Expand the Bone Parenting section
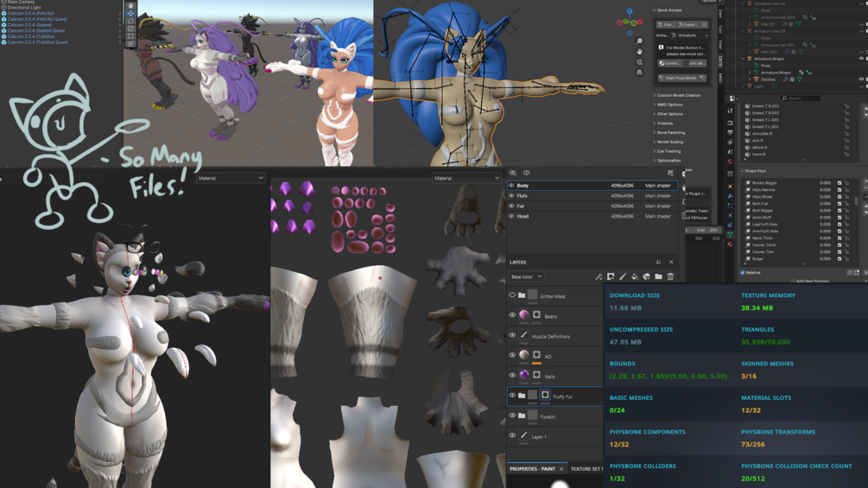The height and width of the screenshot is (488, 868). [669, 132]
